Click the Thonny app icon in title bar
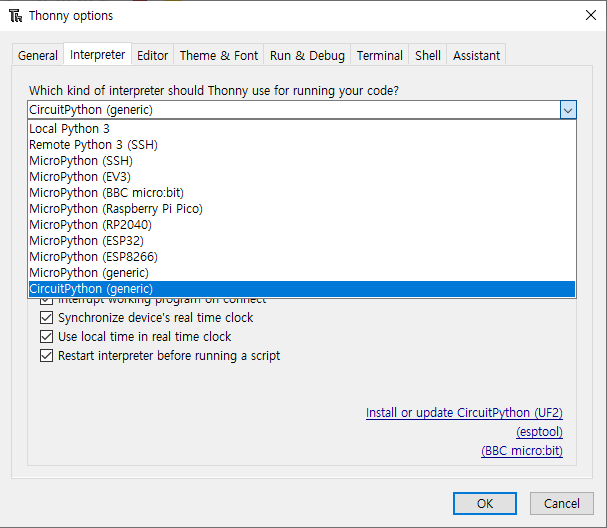 click(15, 16)
